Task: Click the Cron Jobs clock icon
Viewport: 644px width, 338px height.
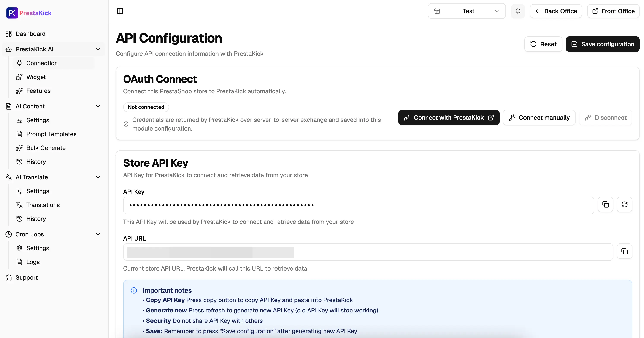Action: [9, 234]
